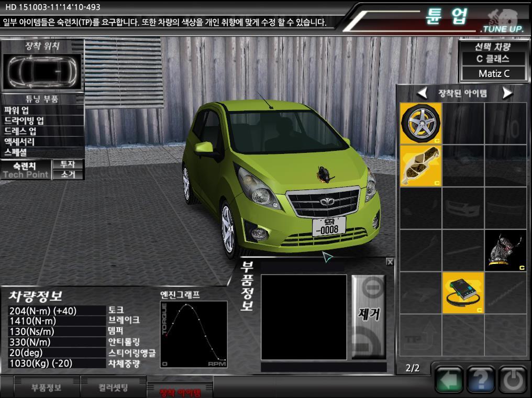Open the 액세서리 tuning category
Image resolution: width=532 pixels, height=398 pixels.
click(x=42, y=141)
